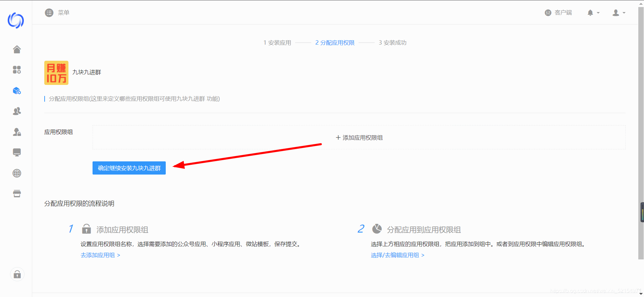Toggle the 菜单 menu button
Screen dimensions: 644x297
57,13
